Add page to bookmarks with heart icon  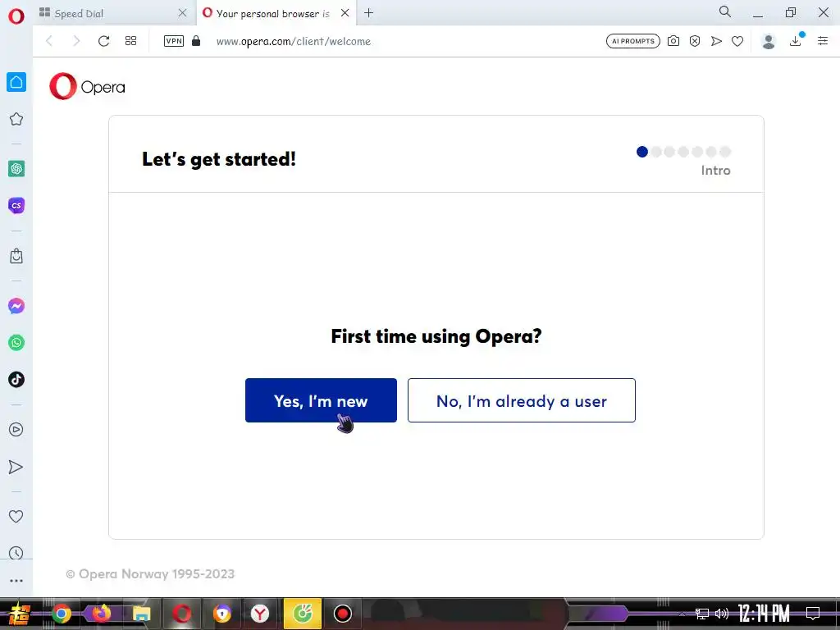(737, 41)
